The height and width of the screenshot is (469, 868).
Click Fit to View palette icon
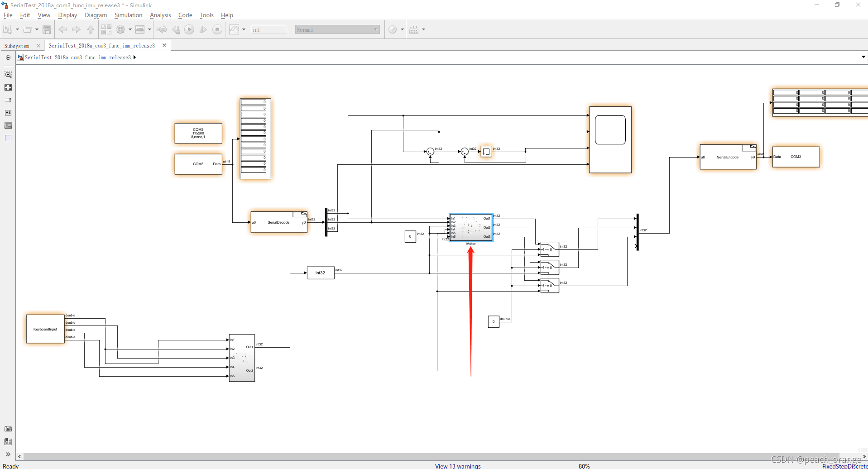point(8,87)
